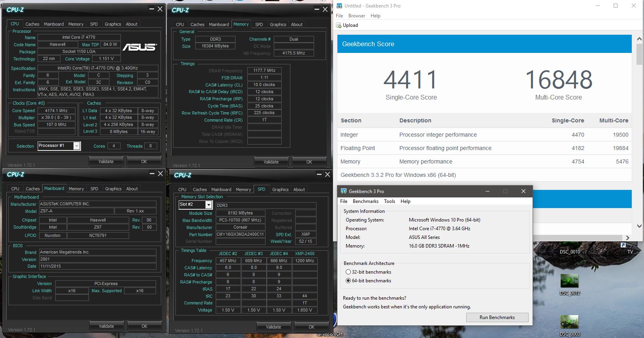Viewport: 644px width, 338px height.
Task: Open the DSC_0012 desktop image thumbnail
Action: (x=569, y=281)
